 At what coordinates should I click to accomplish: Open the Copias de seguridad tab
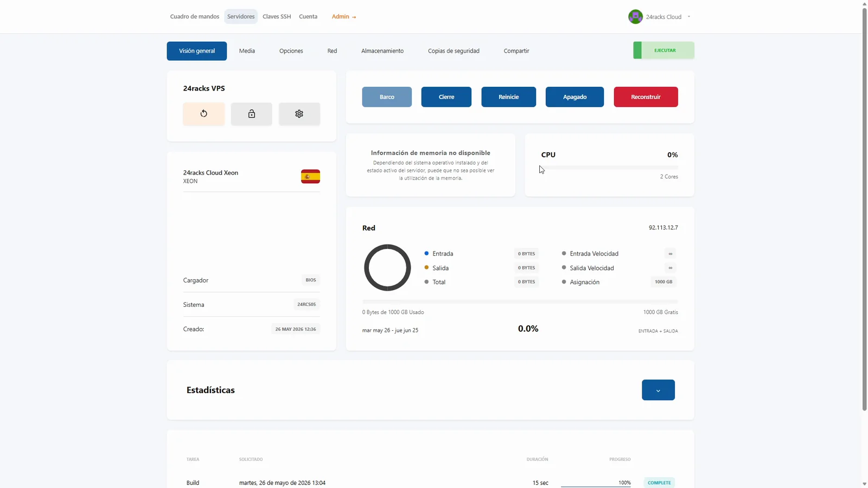[454, 51]
